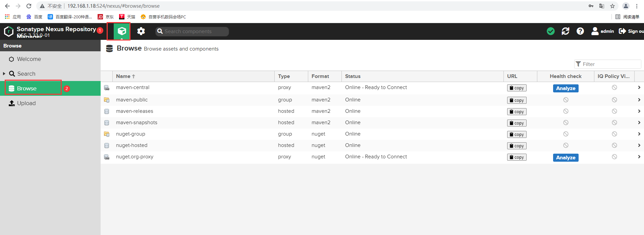Focus the Filter input box

click(607, 64)
